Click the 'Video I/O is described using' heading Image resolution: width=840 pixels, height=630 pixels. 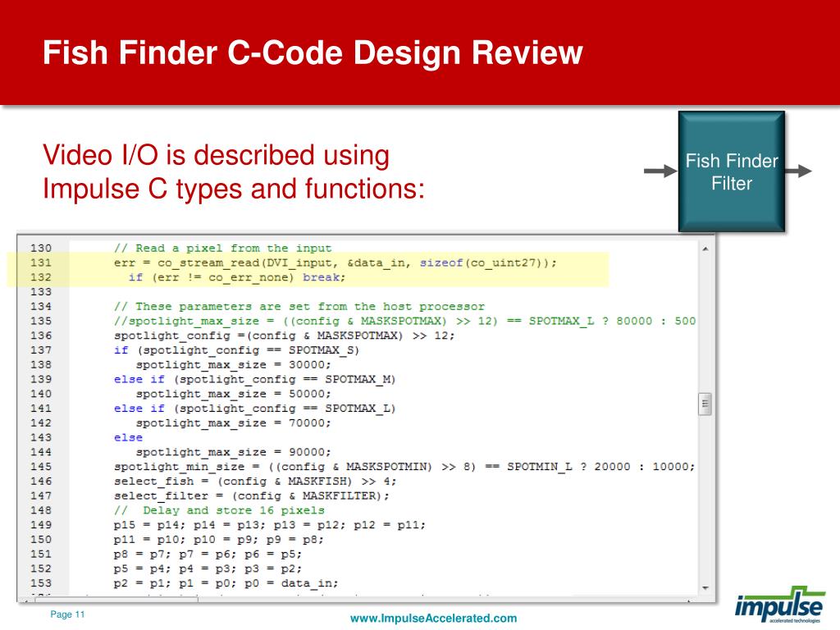click(216, 155)
